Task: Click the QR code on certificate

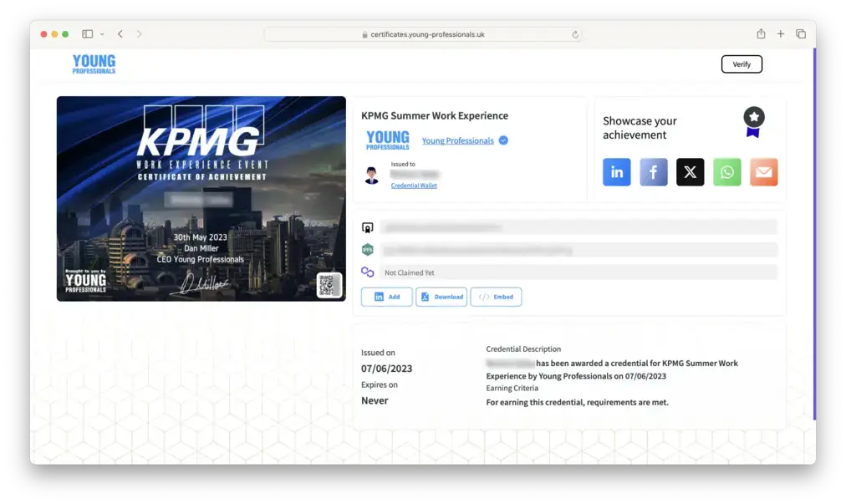Action: [329, 285]
